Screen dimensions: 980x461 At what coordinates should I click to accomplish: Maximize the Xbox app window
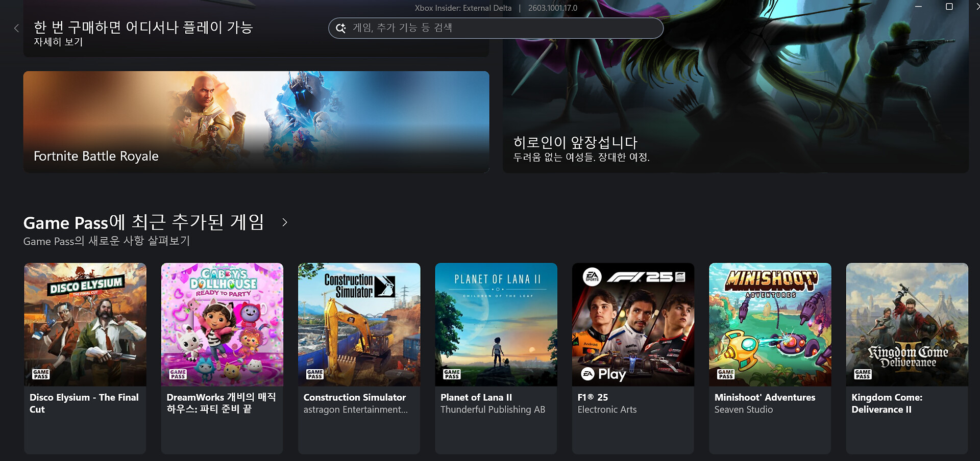(949, 7)
